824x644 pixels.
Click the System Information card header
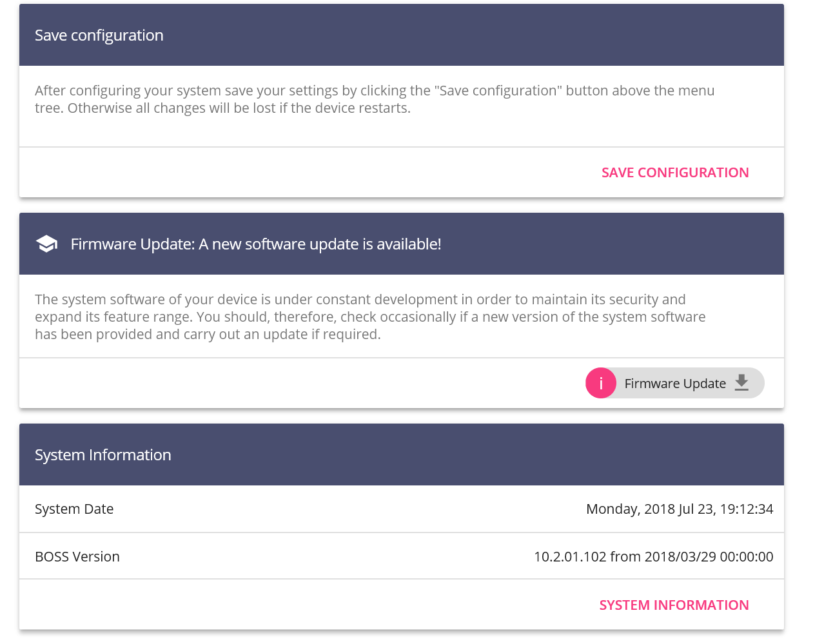402,454
